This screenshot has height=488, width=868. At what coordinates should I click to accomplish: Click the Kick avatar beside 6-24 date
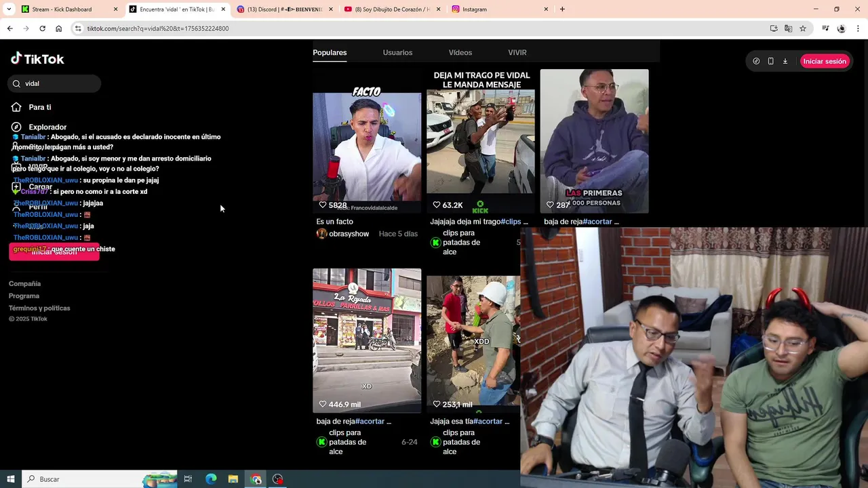321,442
